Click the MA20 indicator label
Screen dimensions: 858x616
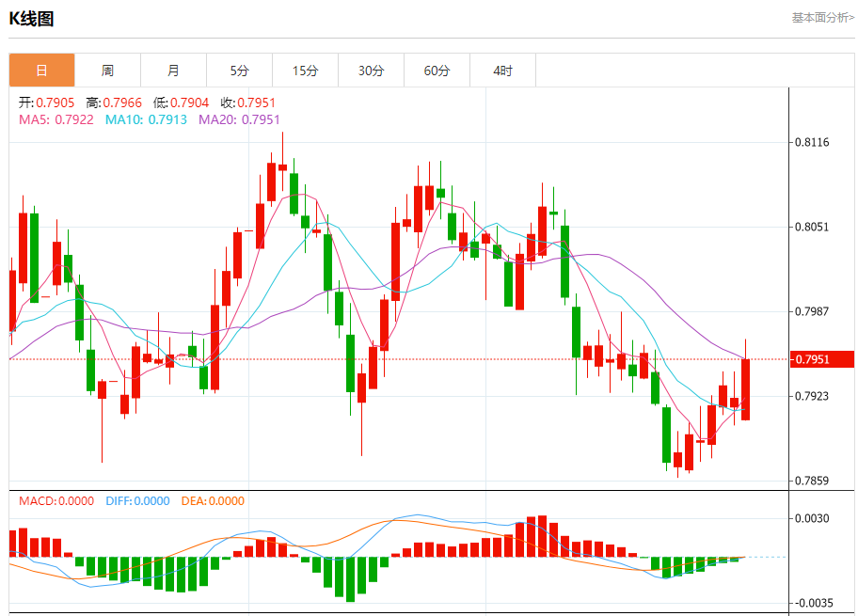pos(239,119)
